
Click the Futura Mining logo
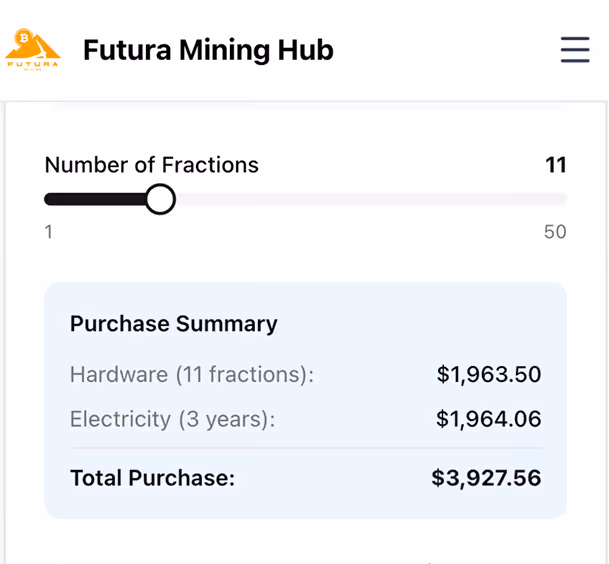point(34,50)
